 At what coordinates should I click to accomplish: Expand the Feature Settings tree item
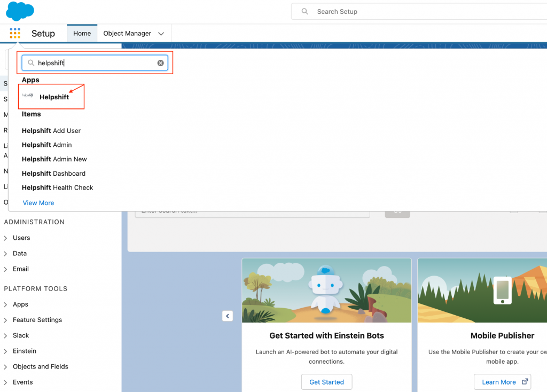pyautogui.click(x=6, y=320)
